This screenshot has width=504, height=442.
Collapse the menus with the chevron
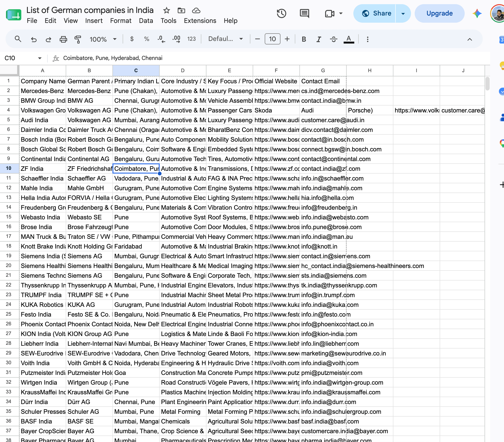coord(470,39)
